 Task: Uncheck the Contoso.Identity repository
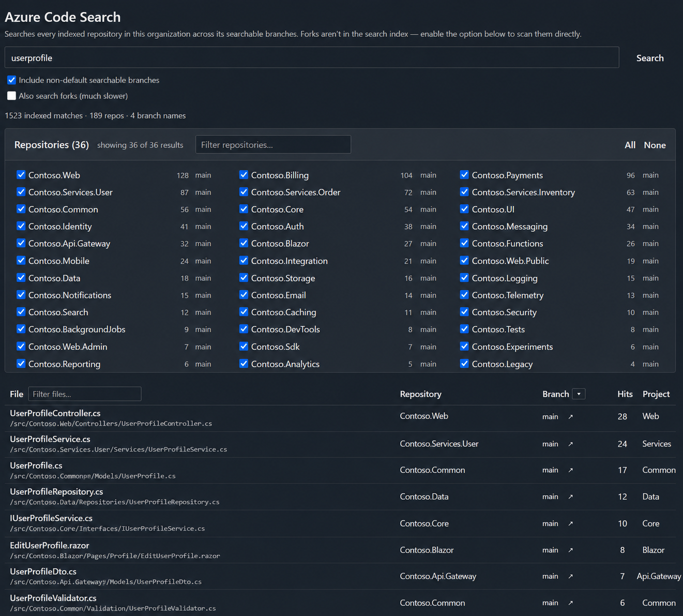click(x=21, y=226)
